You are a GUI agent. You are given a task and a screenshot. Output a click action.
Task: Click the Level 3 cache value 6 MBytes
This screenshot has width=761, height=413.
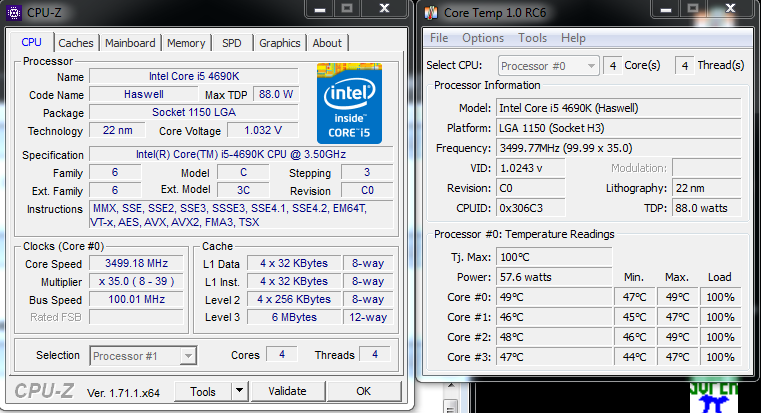(294, 317)
